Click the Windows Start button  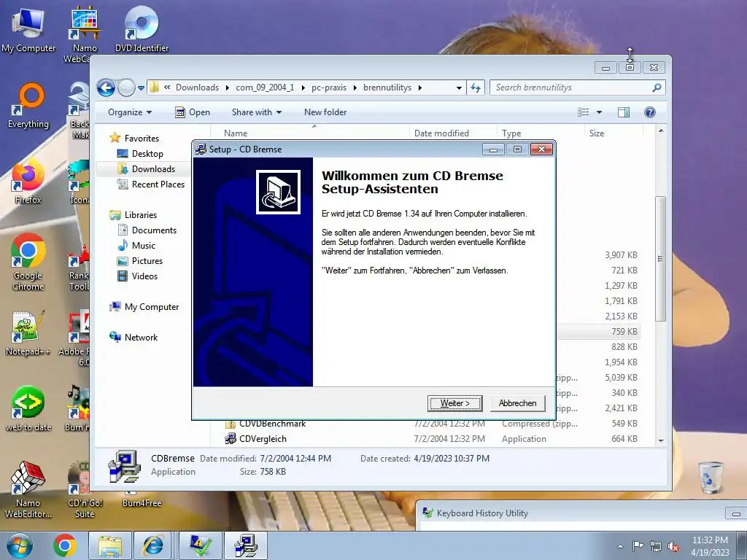(x=20, y=546)
